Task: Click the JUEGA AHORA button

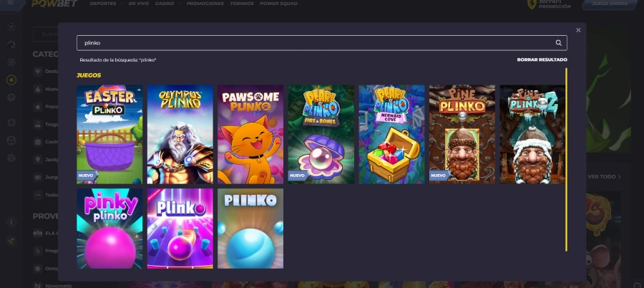Action: pos(610,4)
